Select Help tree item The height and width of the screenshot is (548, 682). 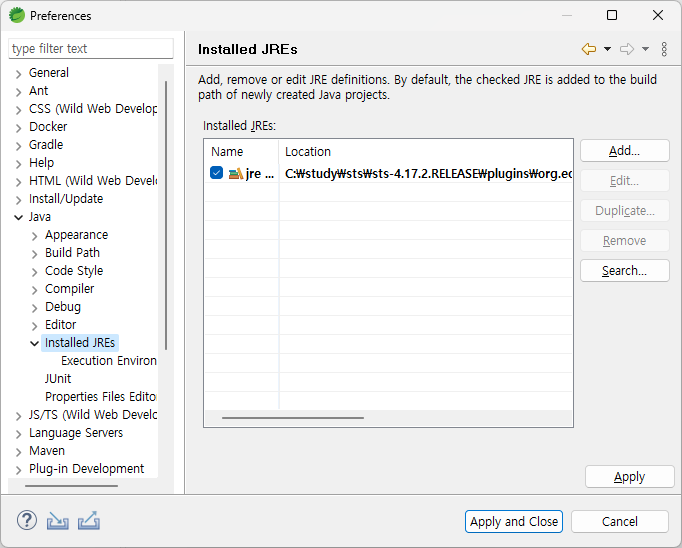(41, 163)
